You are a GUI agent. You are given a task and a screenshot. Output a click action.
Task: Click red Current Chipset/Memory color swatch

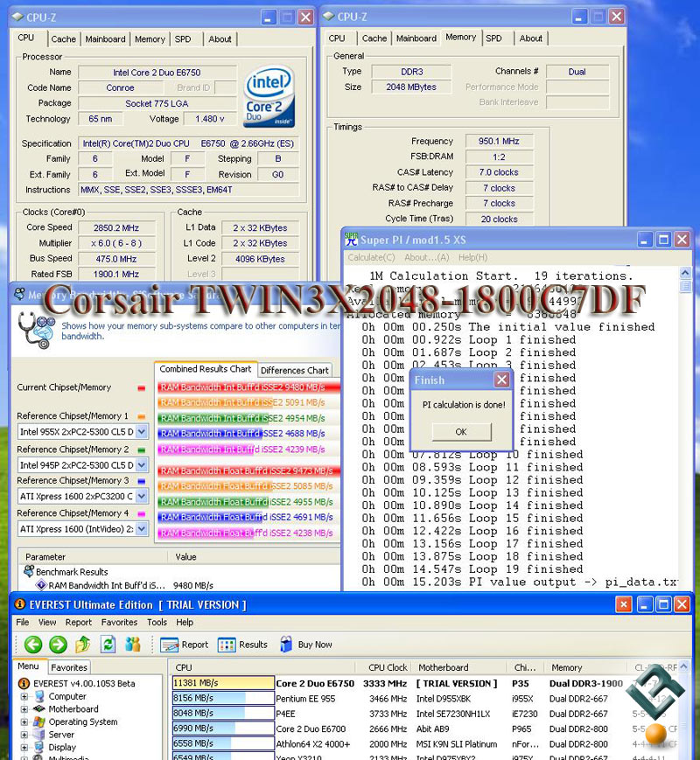(141, 388)
